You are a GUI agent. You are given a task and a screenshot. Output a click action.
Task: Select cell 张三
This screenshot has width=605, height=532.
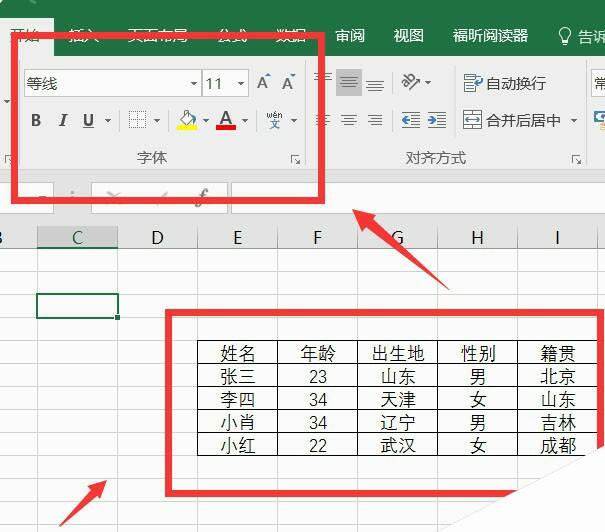237,375
